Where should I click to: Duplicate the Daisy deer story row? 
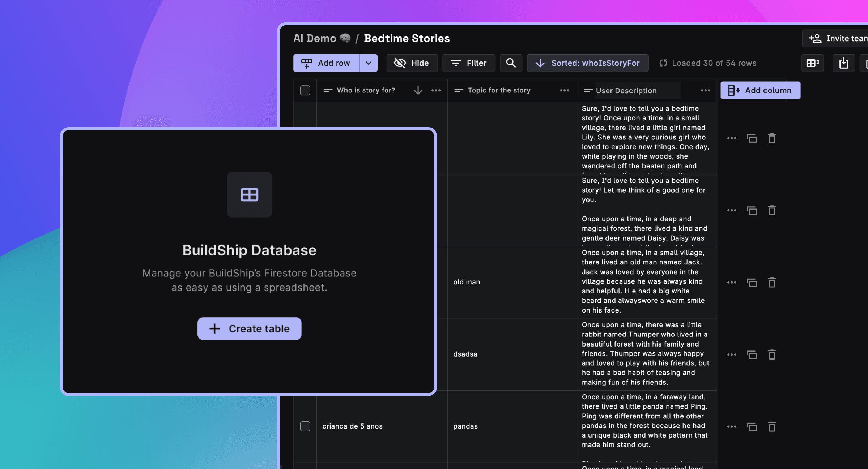point(752,211)
